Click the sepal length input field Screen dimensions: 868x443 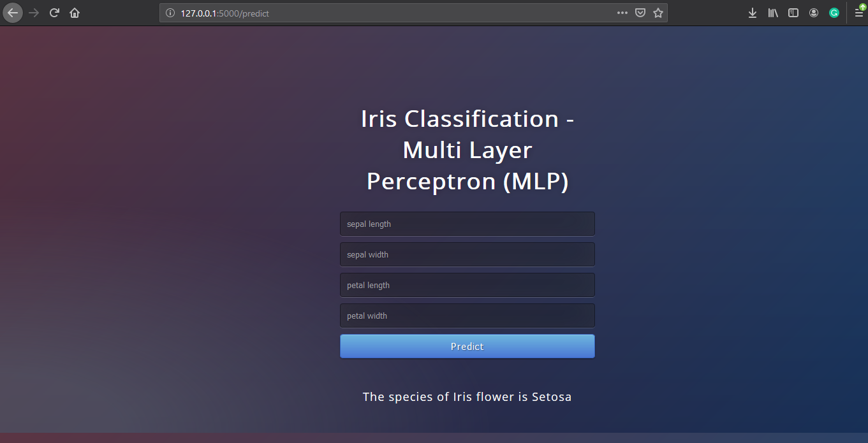click(x=467, y=224)
